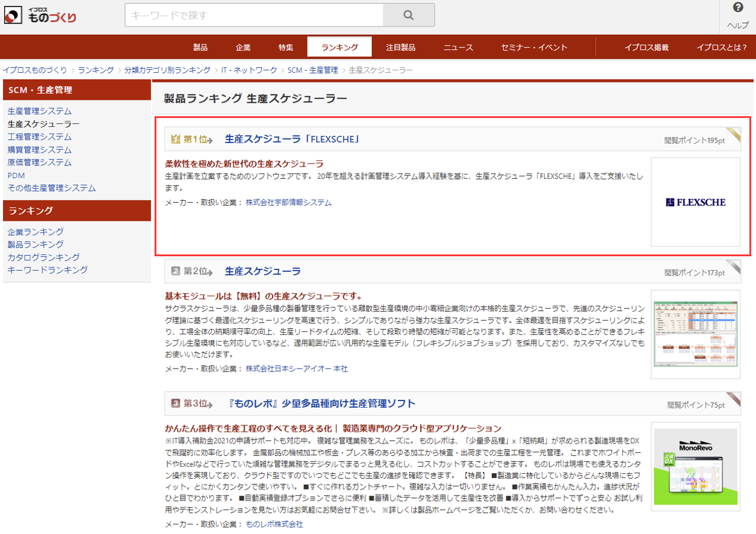Screen dimensions: 756x534
Task: Go to イプロスものづくり breadcrumb link
Action: [x=35, y=70]
